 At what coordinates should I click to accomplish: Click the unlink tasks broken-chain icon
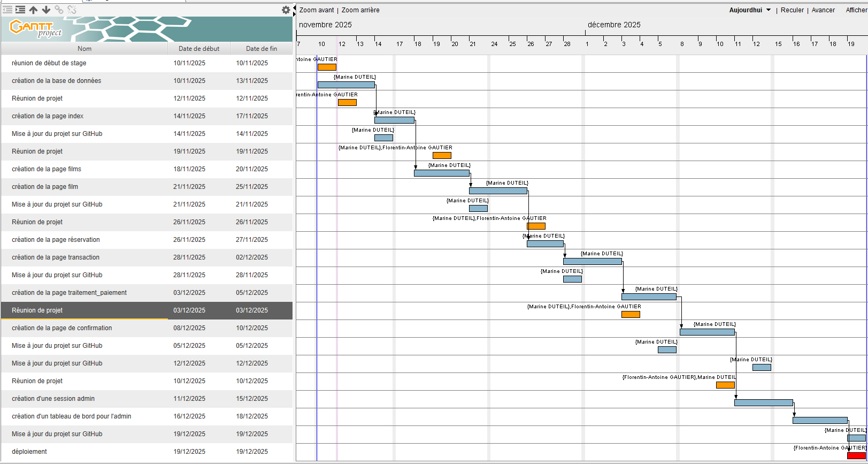tap(72, 10)
